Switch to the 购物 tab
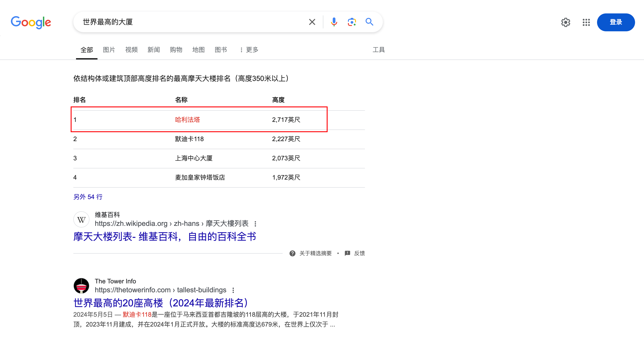Image resolution: width=644 pixels, height=348 pixels. (x=176, y=50)
